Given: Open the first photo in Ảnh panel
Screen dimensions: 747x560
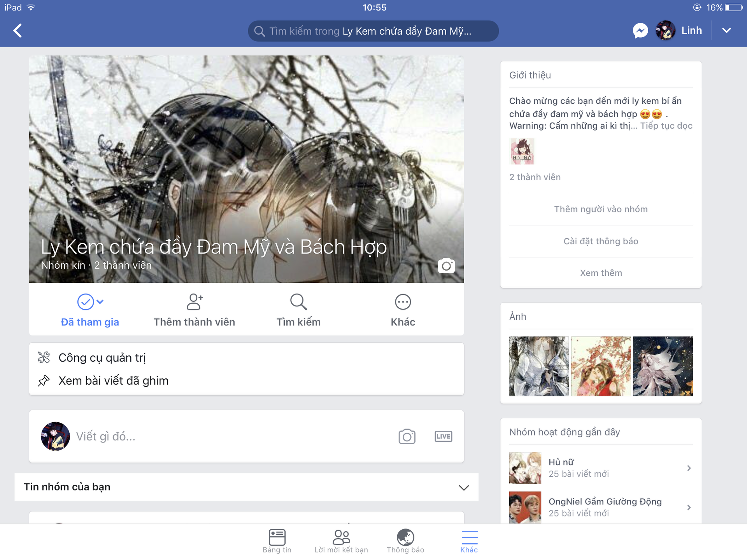Looking at the screenshot, I should point(539,366).
